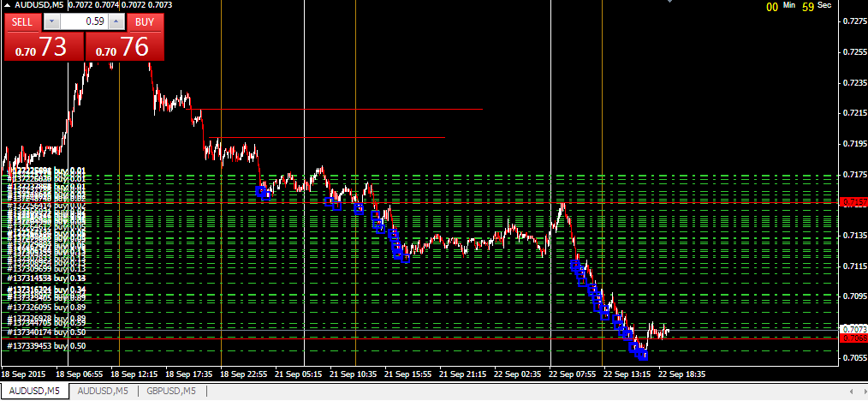The width and height of the screenshot is (868, 401).
Task: Increase lot volume with the up arrow
Action: (x=116, y=22)
